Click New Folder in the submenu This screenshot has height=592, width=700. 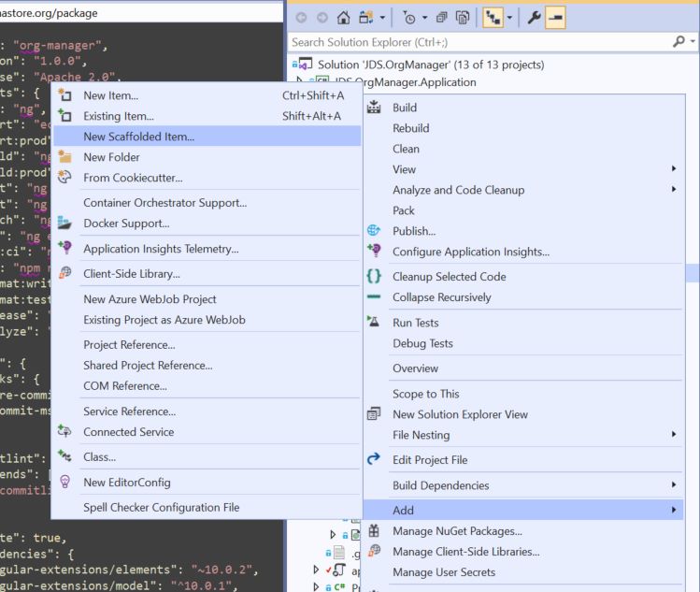[207, 157]
